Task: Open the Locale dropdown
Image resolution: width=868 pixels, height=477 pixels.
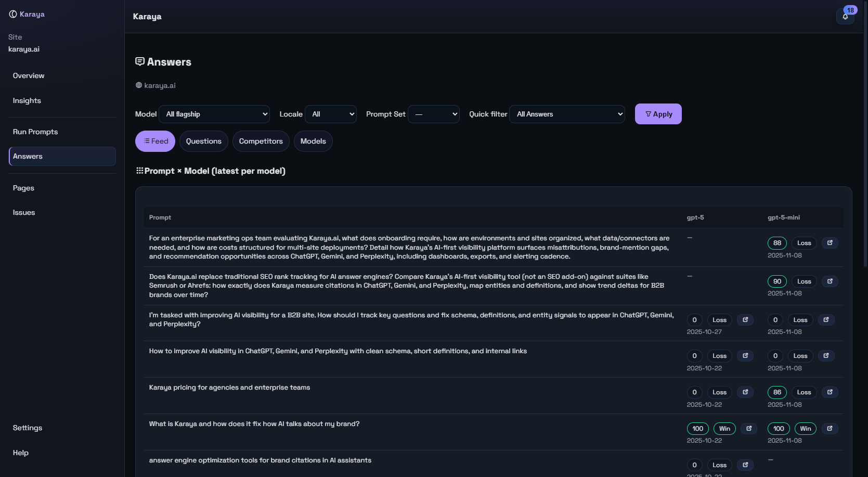Action: pyautogui.click(x=331, y=114)
